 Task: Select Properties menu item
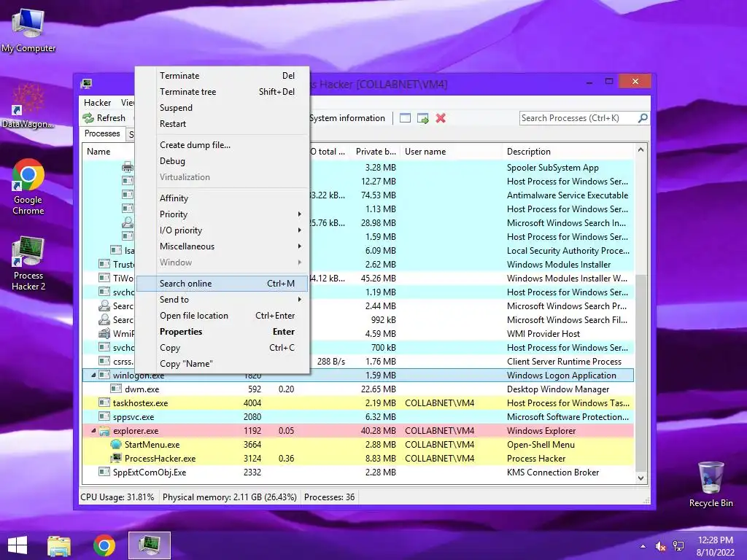[x=222, y=332]
